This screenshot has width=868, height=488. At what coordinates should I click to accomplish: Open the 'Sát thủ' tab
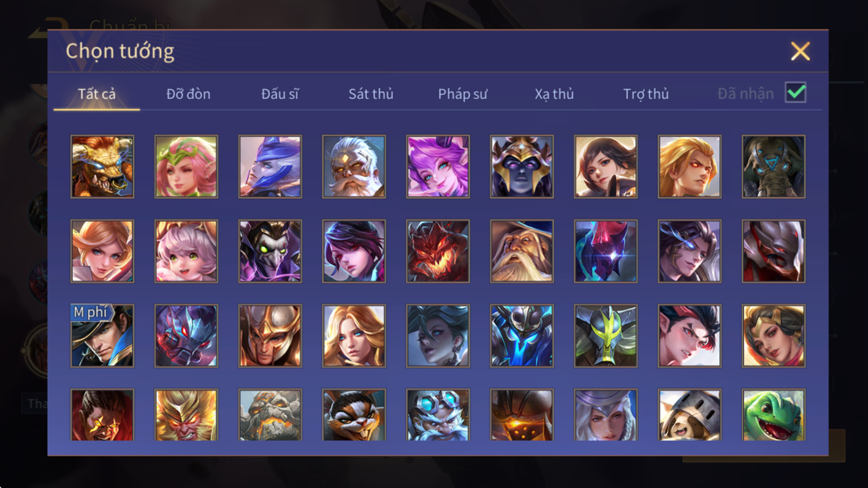click(x=371, y=94)
